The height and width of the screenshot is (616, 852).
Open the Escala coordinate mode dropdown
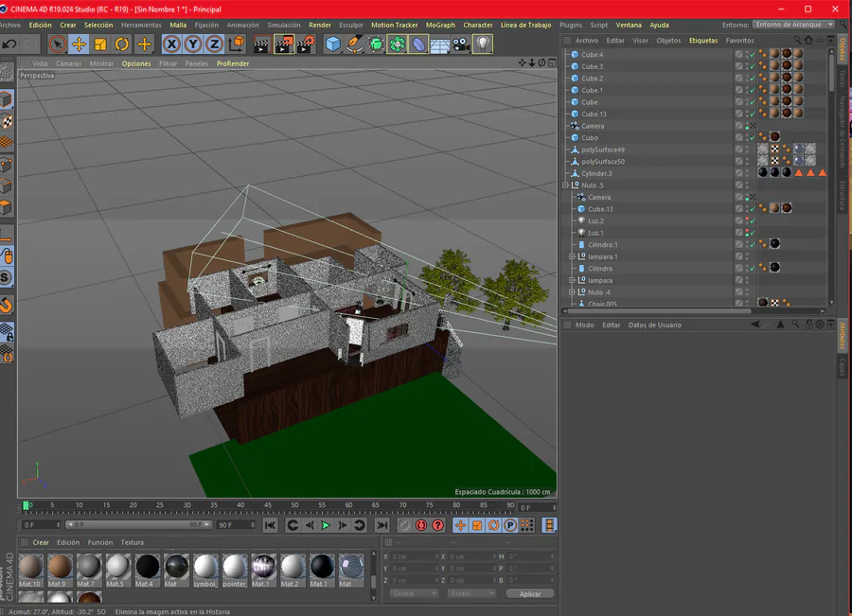click(470, 593)
